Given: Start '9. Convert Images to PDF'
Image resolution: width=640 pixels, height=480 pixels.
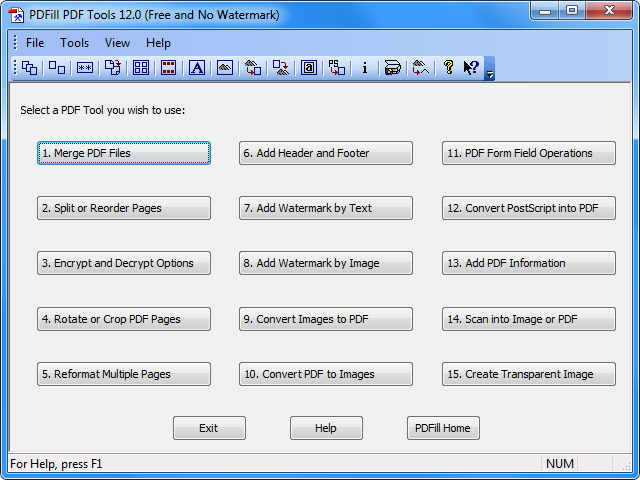Looking at the screenshot, I should point(326,319).
